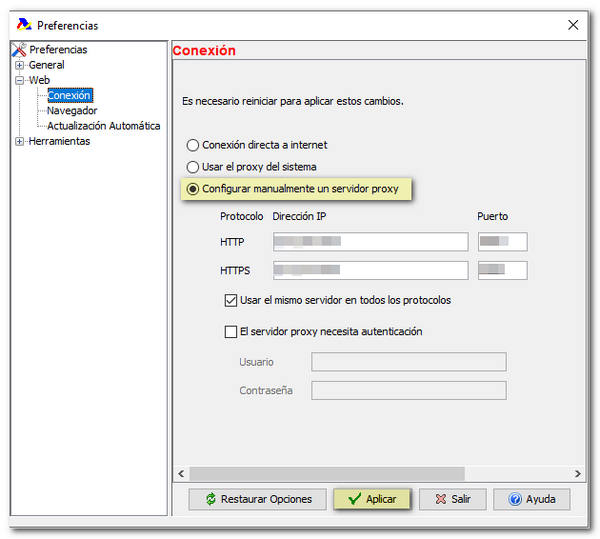Click the Preferencias tools icon in tree root
The height and width of the screenshot is (539, 600).
coord(20,50)
